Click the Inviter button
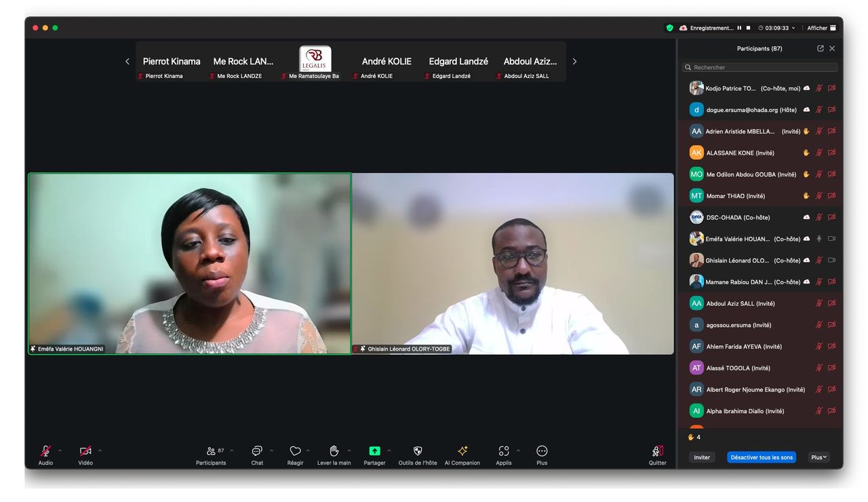This screenshot has height=502, width=868. (x=702, y=457)
